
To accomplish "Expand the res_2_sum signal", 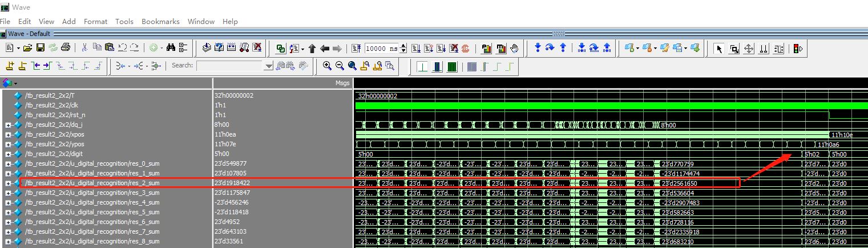I will pos(8,183).
